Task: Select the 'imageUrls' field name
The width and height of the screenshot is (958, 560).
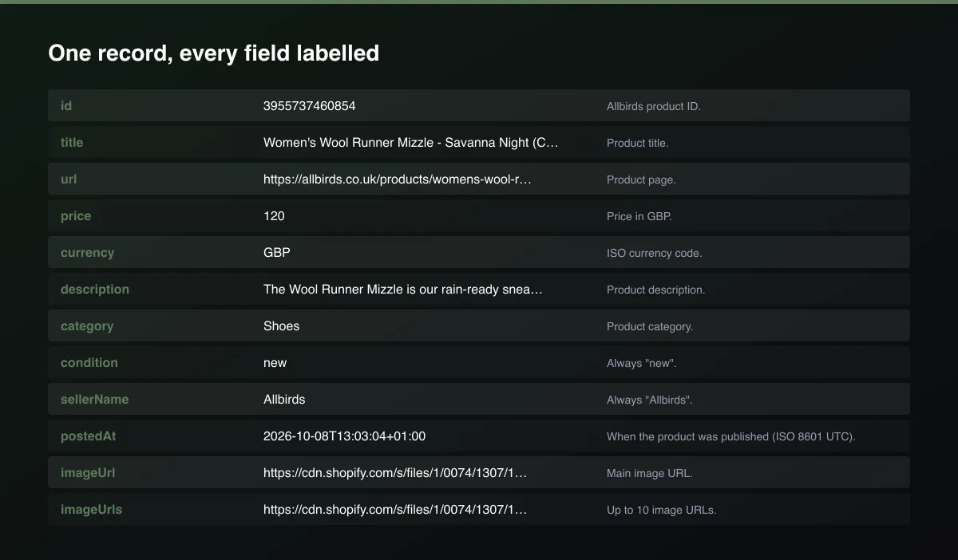Action: pyautogui.click(x=92, y=509)
